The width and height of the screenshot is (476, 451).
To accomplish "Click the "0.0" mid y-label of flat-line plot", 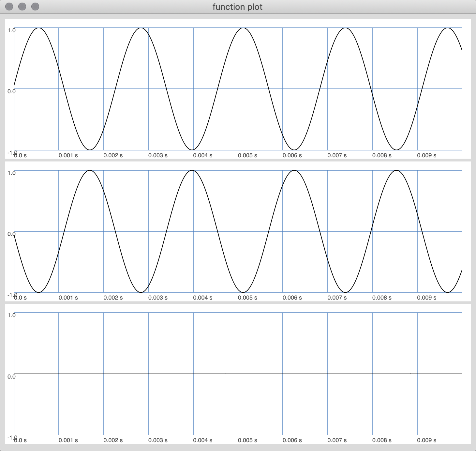I will (x=11, y=377).
